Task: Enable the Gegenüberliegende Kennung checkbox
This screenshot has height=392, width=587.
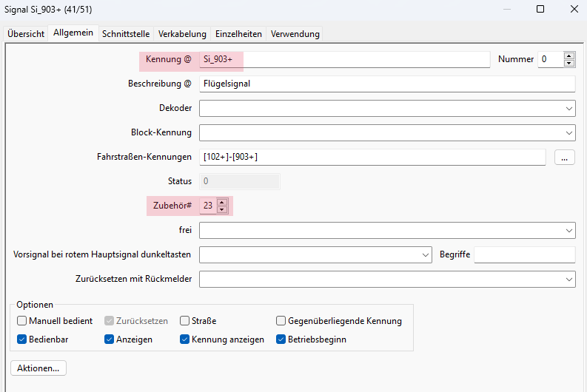Action: click(281, 321)
